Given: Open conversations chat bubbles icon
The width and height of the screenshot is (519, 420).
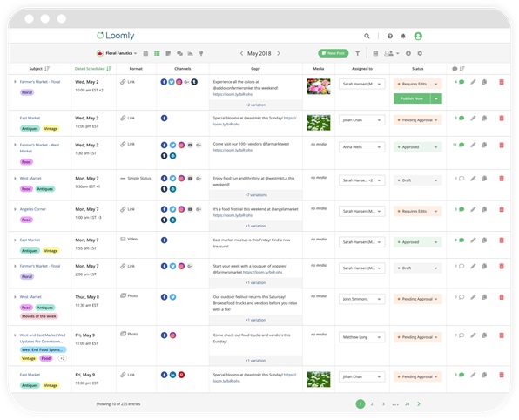Looking at the screenshot, I should pyautogui.click(x=179, y=53).
